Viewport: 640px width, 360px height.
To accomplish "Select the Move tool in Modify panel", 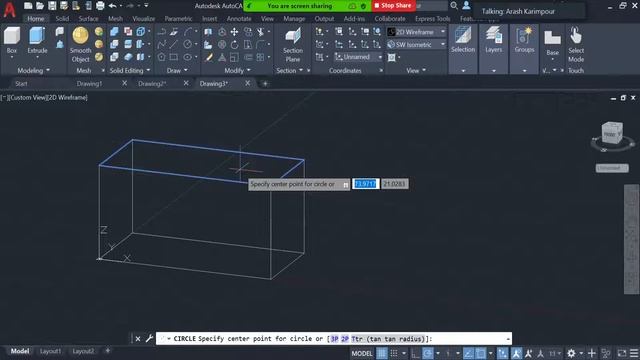I will (x=234, y=32).
